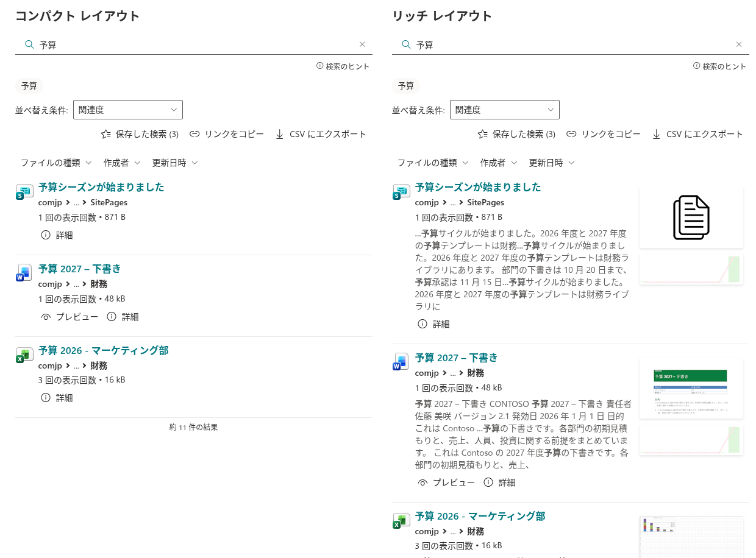756x558 pixels.
Task: Open 予算 2027 – 下書き in rich layout
Action: [457, 358]
